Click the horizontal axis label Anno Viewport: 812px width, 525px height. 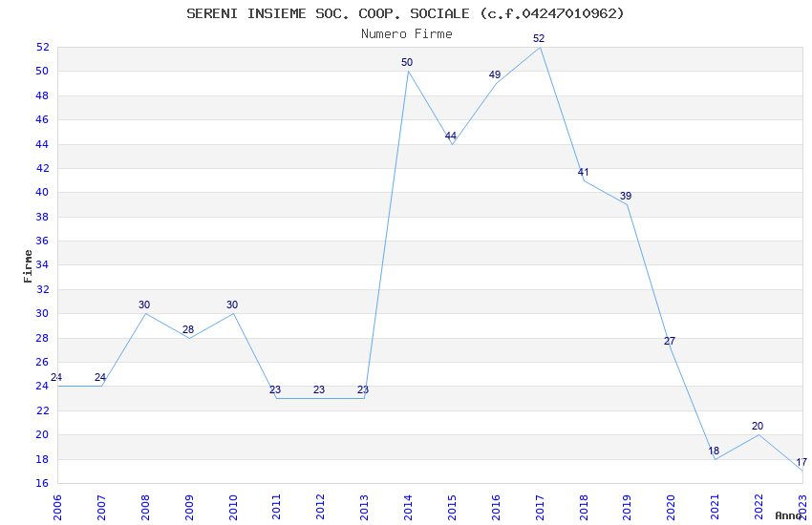[788, 515]
